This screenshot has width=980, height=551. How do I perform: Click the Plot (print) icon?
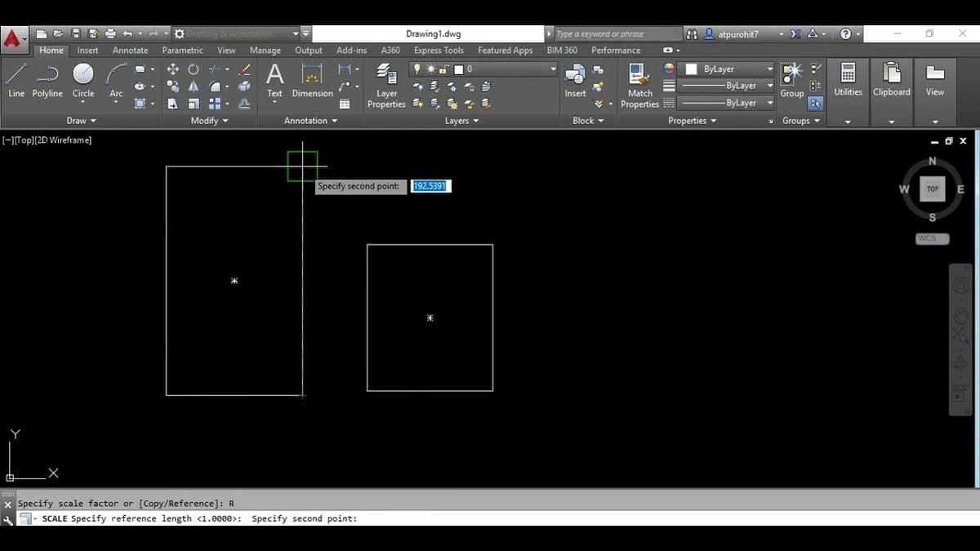110,33
